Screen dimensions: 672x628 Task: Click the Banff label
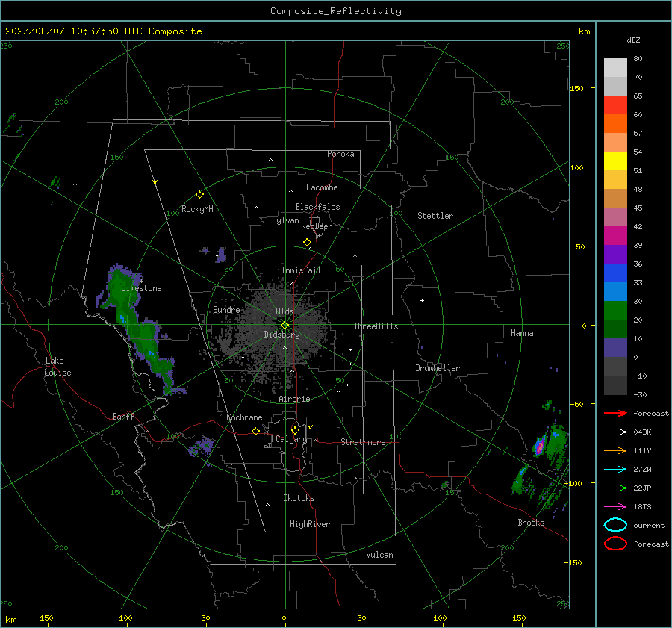(x=123, y=417)
